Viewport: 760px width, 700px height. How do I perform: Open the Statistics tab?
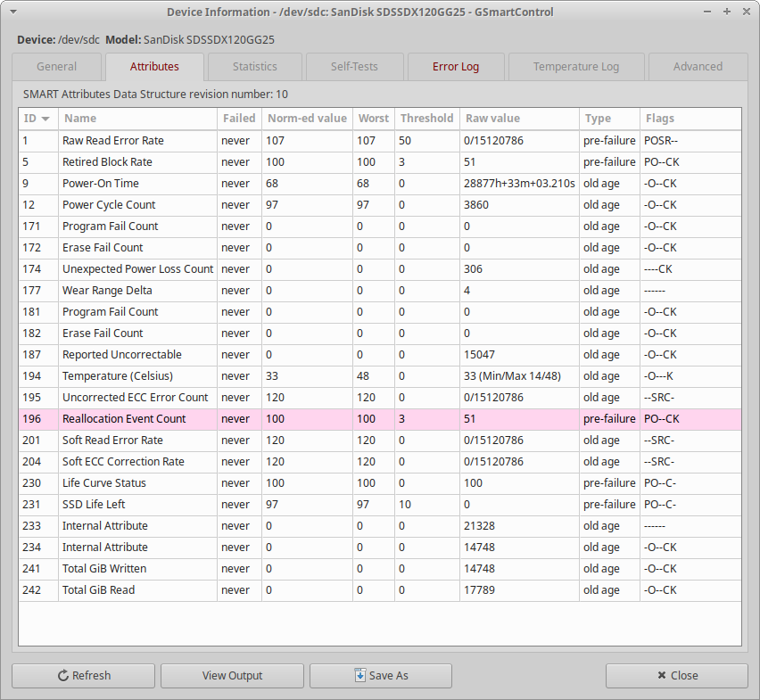click(255, 67)
